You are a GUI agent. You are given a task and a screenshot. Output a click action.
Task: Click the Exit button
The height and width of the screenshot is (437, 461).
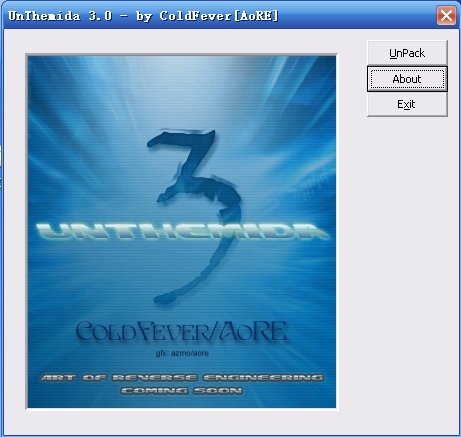(407, 104)
